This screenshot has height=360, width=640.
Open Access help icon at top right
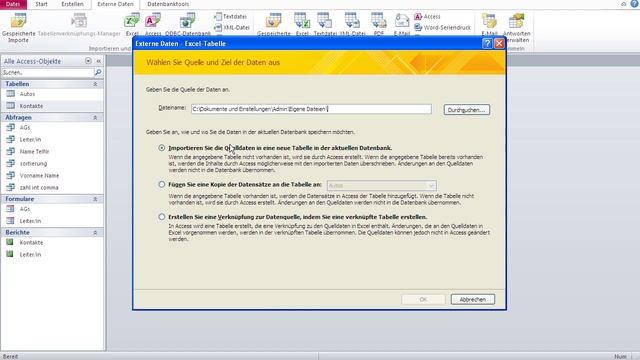tap(634, 4)
